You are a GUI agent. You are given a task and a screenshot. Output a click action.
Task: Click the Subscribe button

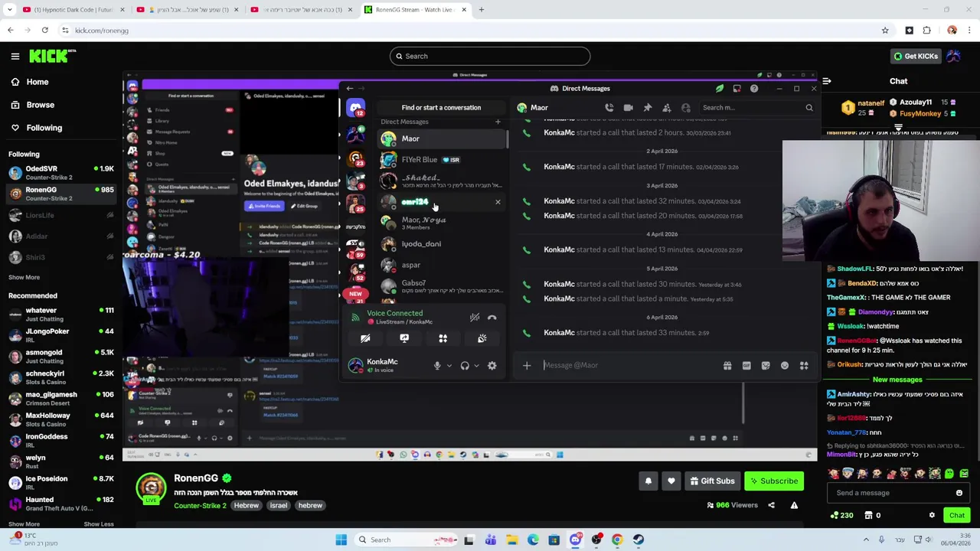tap(774, 481)
